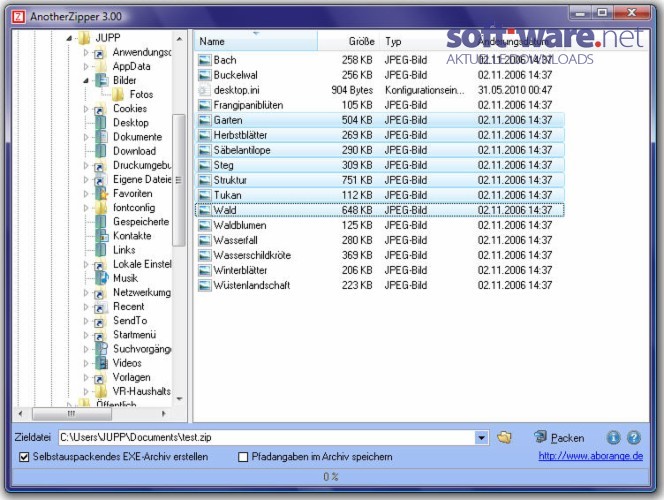
Task: Expand the Cookies tree node
Action: (x=86, y=109)
